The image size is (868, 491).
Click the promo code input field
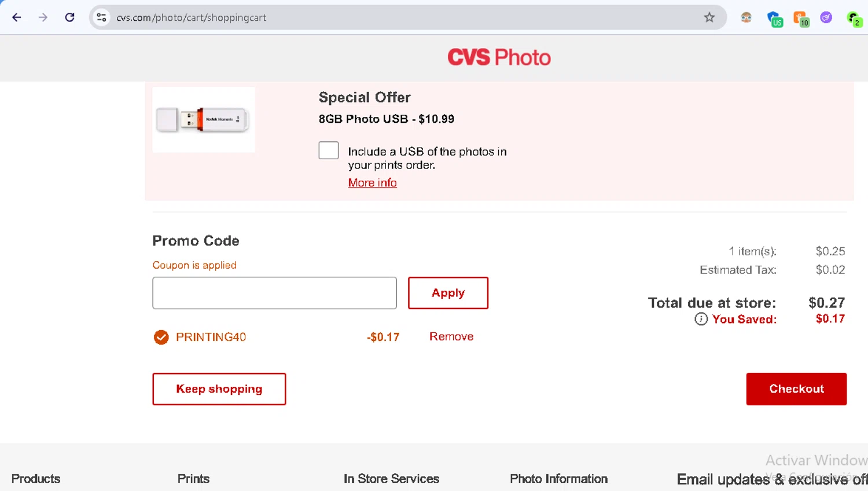pos(274,293)
